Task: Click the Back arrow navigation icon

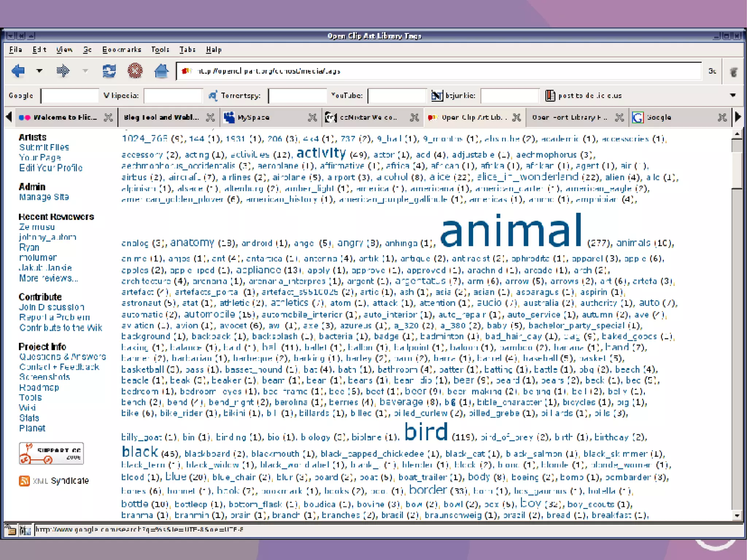Action: 18,71
